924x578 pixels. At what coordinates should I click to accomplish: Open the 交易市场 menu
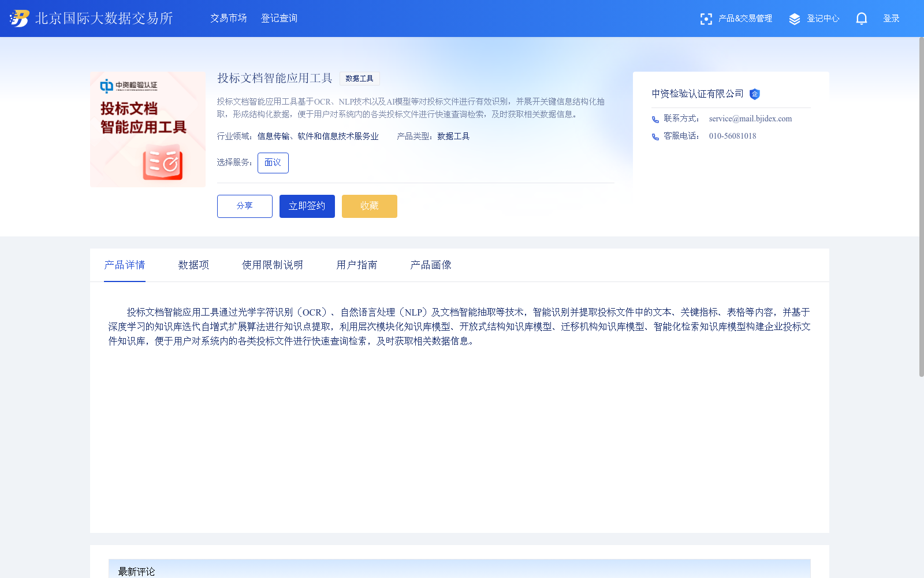pos(229,18)
